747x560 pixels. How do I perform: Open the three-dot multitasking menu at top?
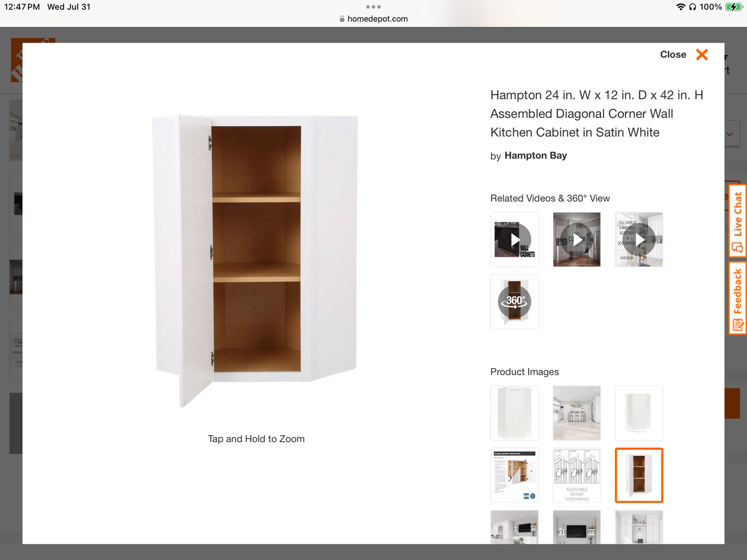pos(373,7)
